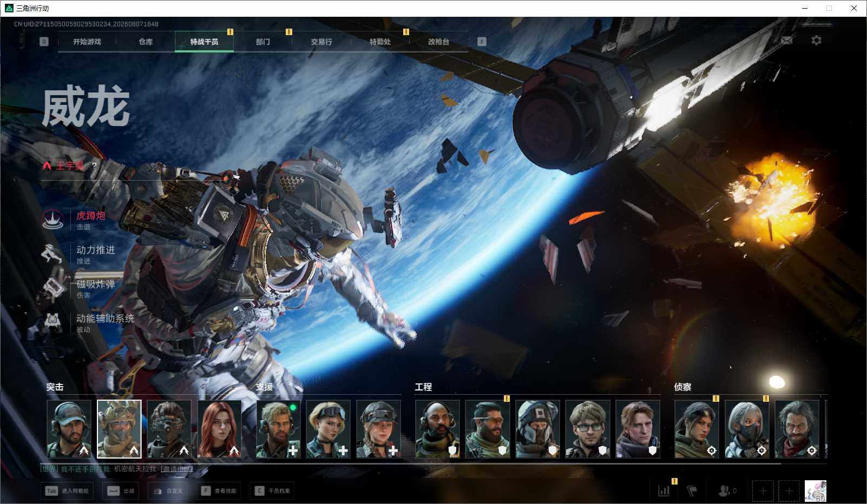Screen dimensions: 867x504
Task: Click the 工程 category label
Action: click(x=423, y=387)
